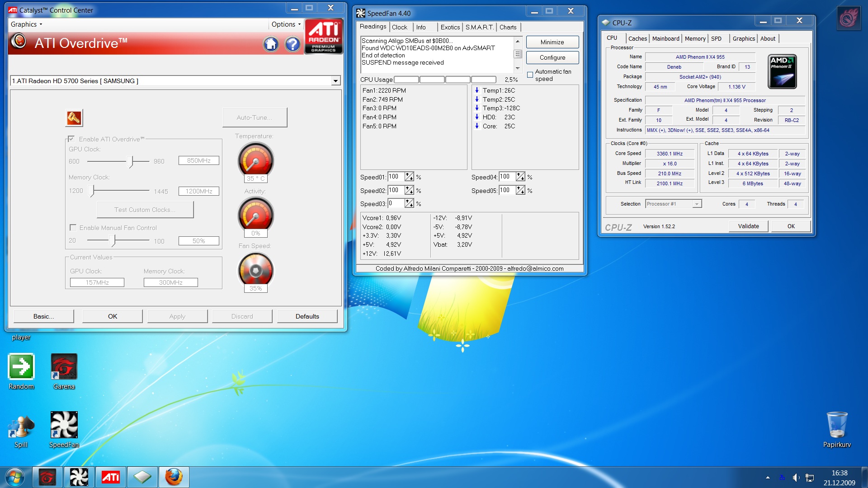Click the top-right desktop gadget icon
The height and width of the screenshot is (488, 868).
[x=849, y=19]
